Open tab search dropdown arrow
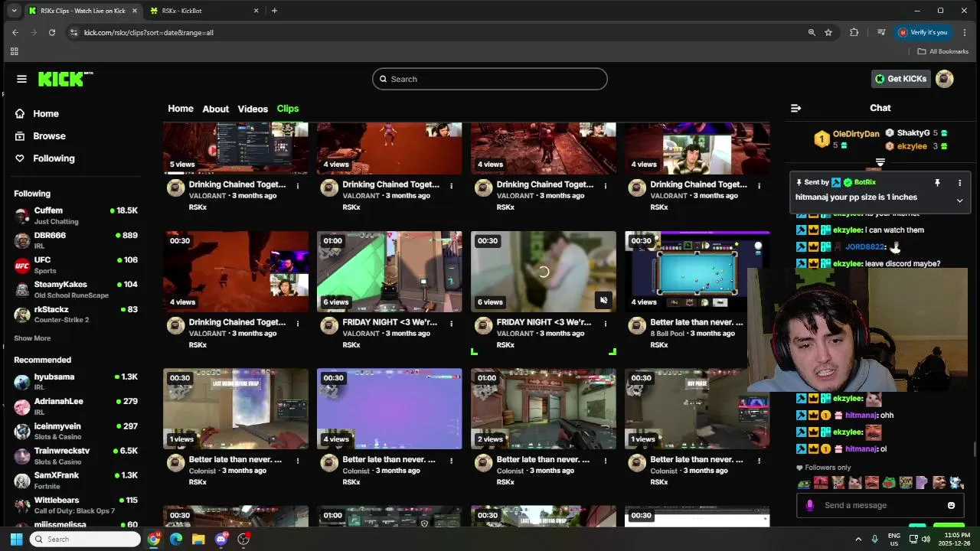Screen dimensions: 980x551 tap(14, 11)
